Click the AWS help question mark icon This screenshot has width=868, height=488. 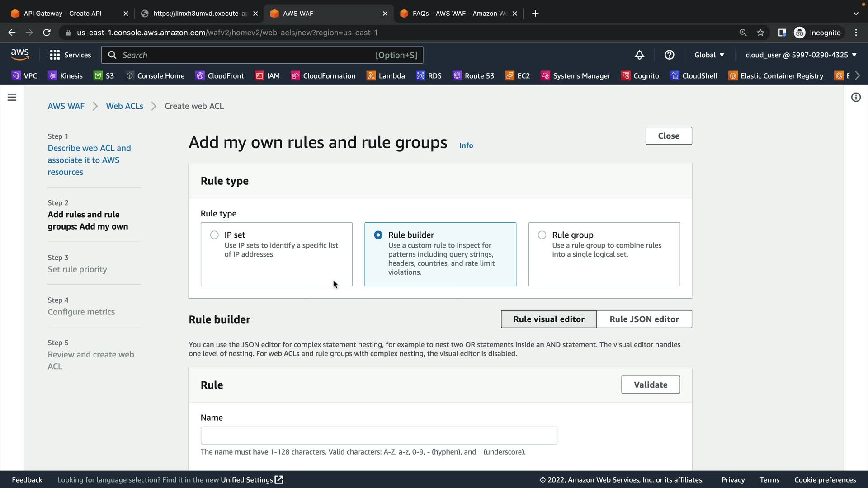pos(669,55)
